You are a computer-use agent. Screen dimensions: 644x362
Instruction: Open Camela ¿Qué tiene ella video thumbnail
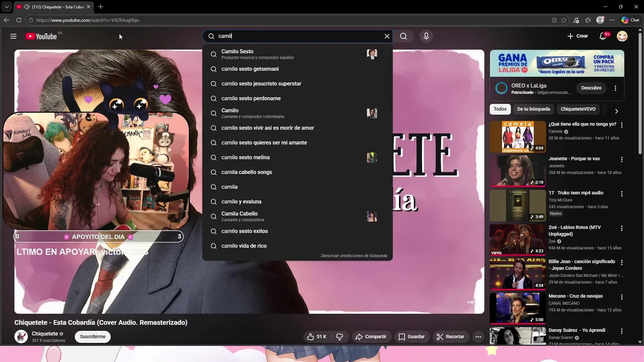[x=518, y=137]
